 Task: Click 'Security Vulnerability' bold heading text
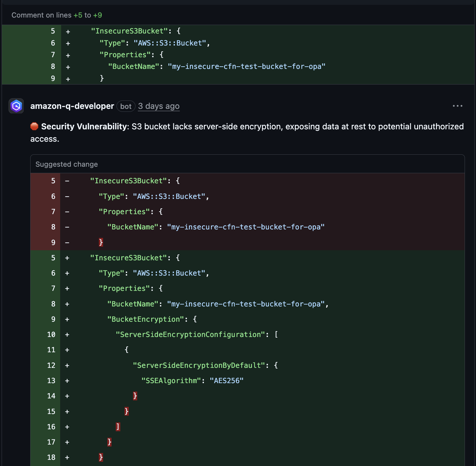coord(85,126)
